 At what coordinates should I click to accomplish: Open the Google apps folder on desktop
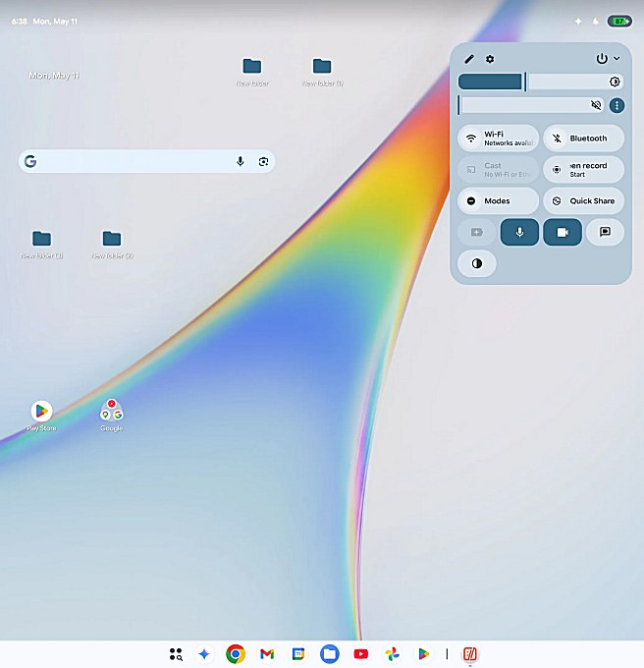112,416
